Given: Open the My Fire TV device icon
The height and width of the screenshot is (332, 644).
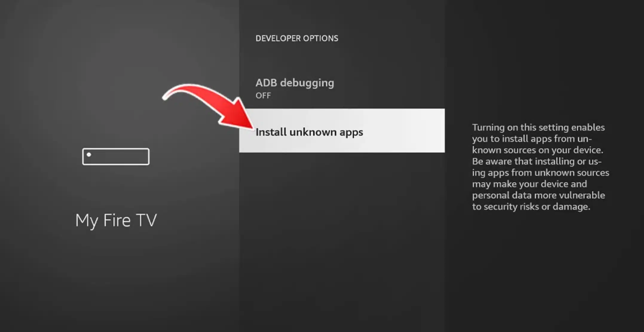Looking at the screenshot, I should click(116, 156).
